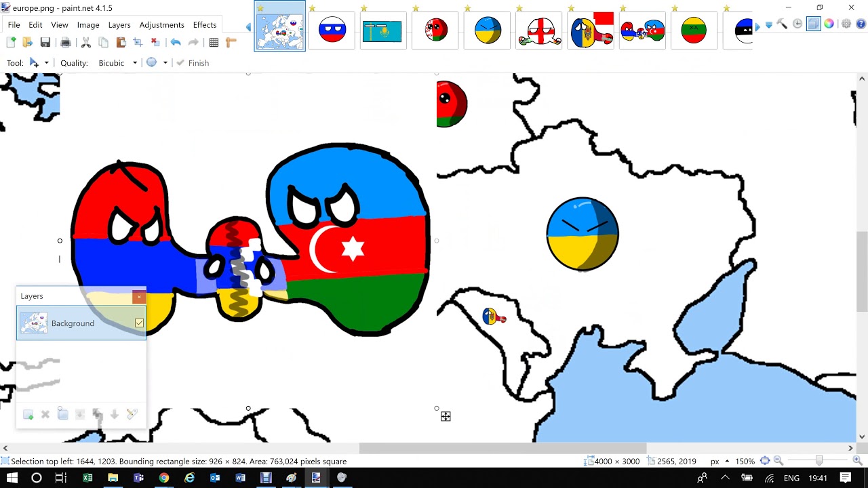
Task: Open Windows Start menu
Action: tap(12, 478)
